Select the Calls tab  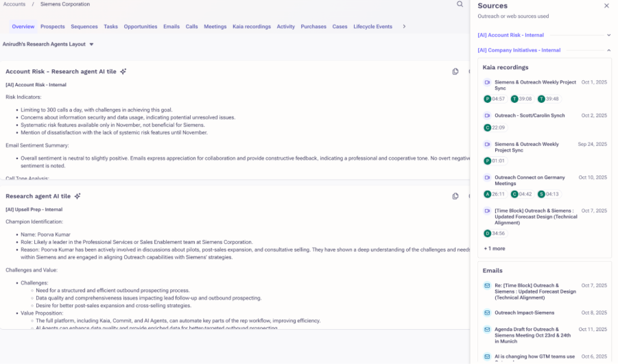click(x=191, y=27)
